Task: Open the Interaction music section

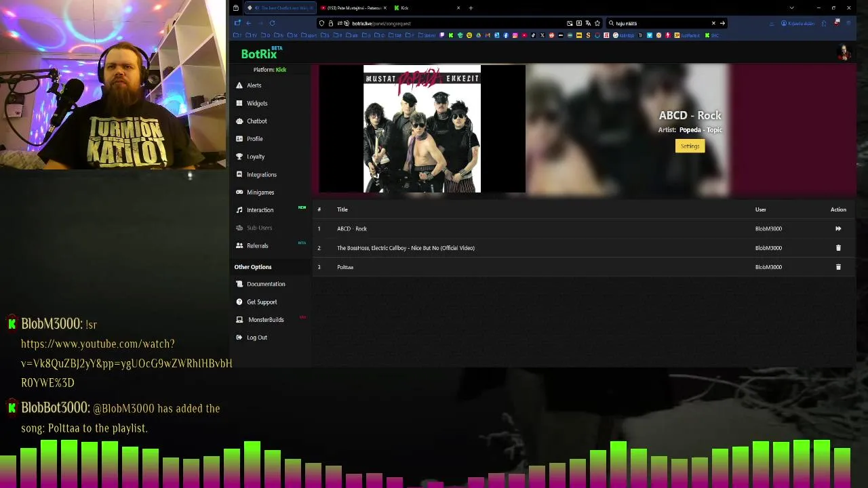Action: coord(254,210)
